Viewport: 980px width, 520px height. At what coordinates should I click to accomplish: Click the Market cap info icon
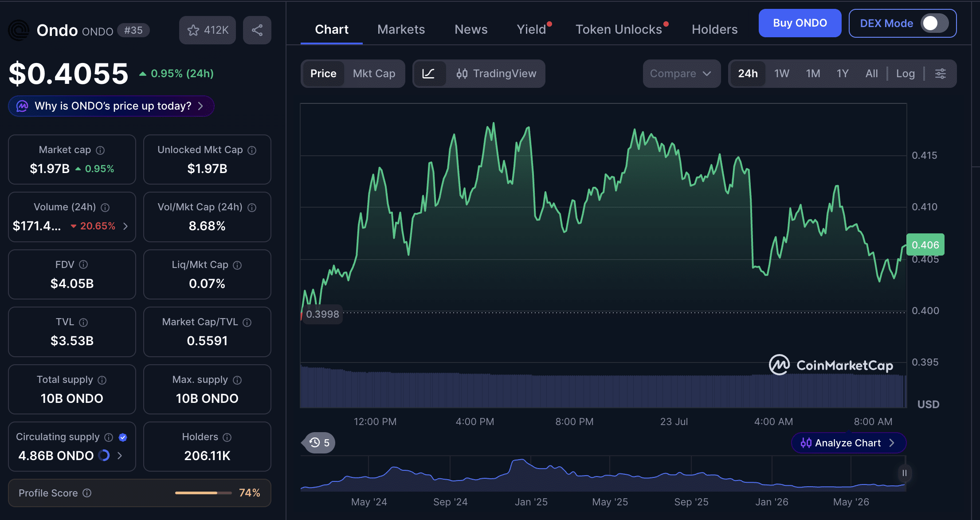(x=100, y=150)
